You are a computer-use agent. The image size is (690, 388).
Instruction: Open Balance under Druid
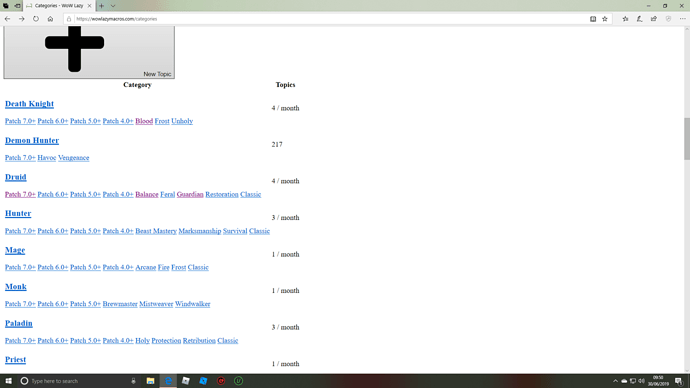click(x=147, y=194)
